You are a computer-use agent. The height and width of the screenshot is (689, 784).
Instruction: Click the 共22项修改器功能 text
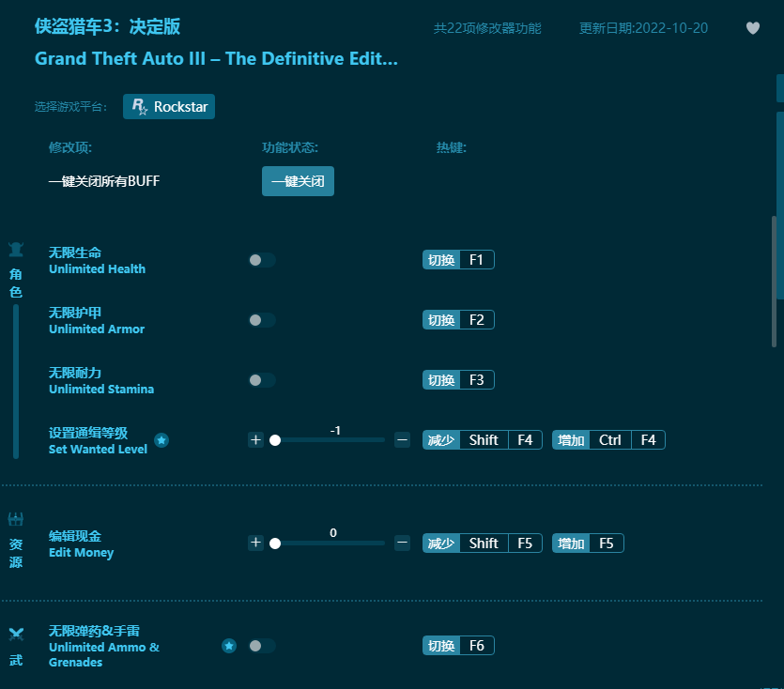[487, 28]
